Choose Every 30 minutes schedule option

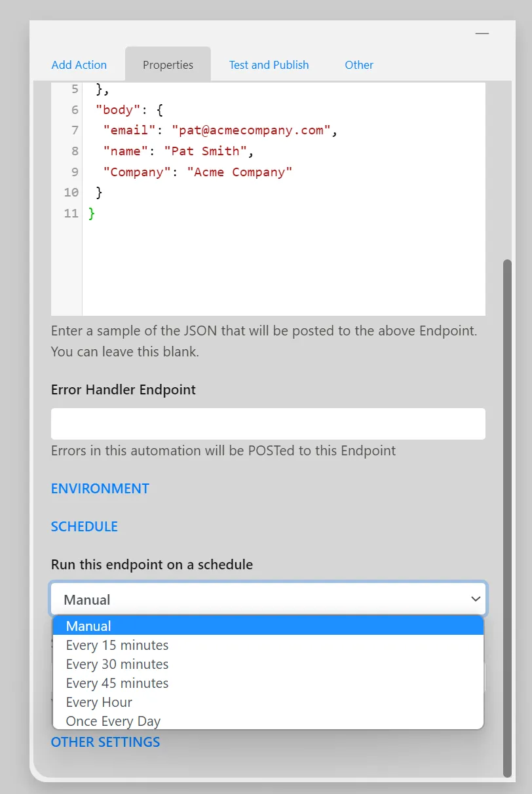[x=268, y=664]
